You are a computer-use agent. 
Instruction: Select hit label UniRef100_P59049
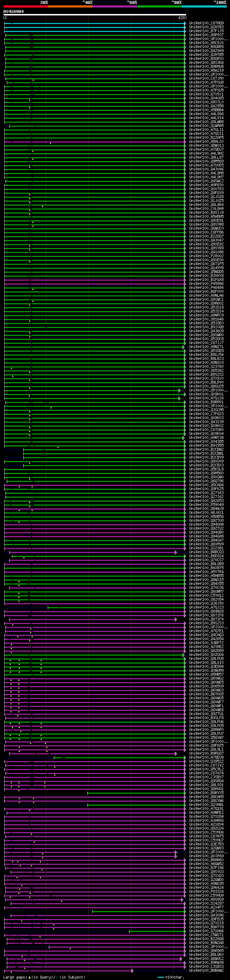coord(206,505)
